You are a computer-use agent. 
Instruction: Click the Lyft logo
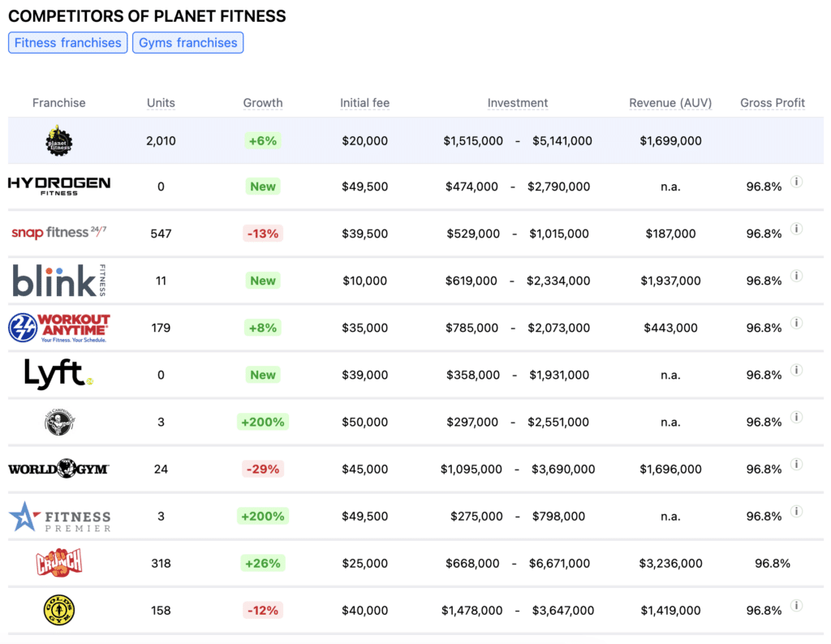[x=58, y=374]
